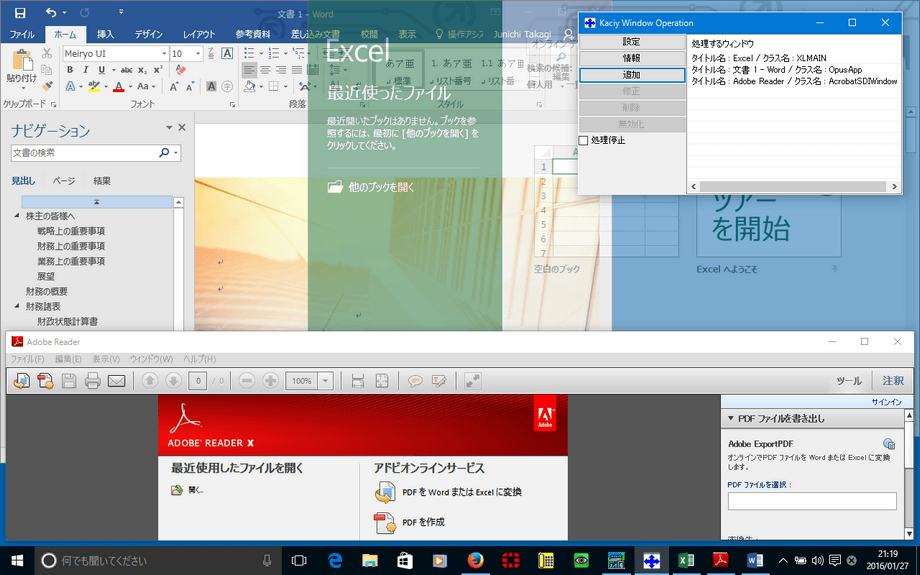This screenshot has height=575, width=920.
Task: Click Adobe Reader sticky note comment icon
Action: pyautogui.click(x=415, y=381)
